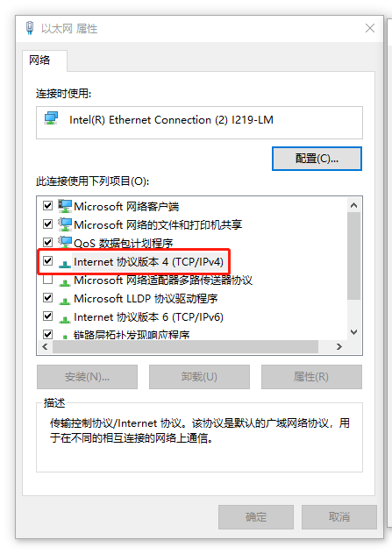Click the vertical scrollbar thumb in list
The height and width of the screenshot is (554, 392).
(353, 256)
